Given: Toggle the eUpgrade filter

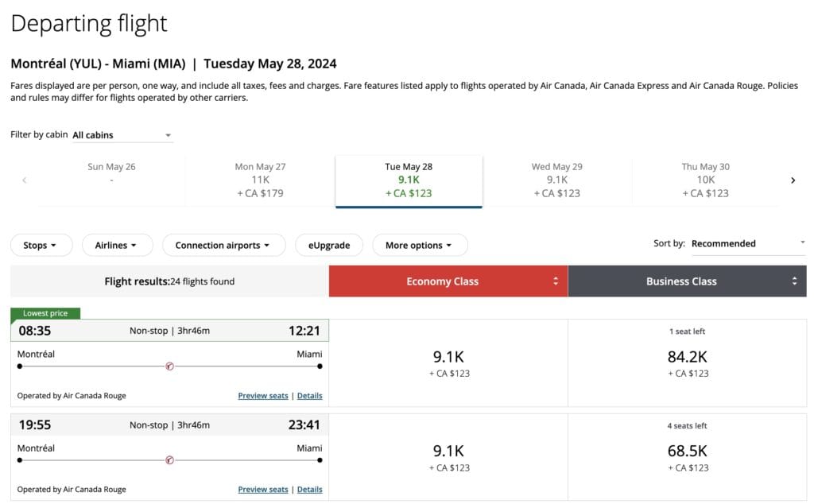Looking at the screenshot, I should [x=328, y=245].
